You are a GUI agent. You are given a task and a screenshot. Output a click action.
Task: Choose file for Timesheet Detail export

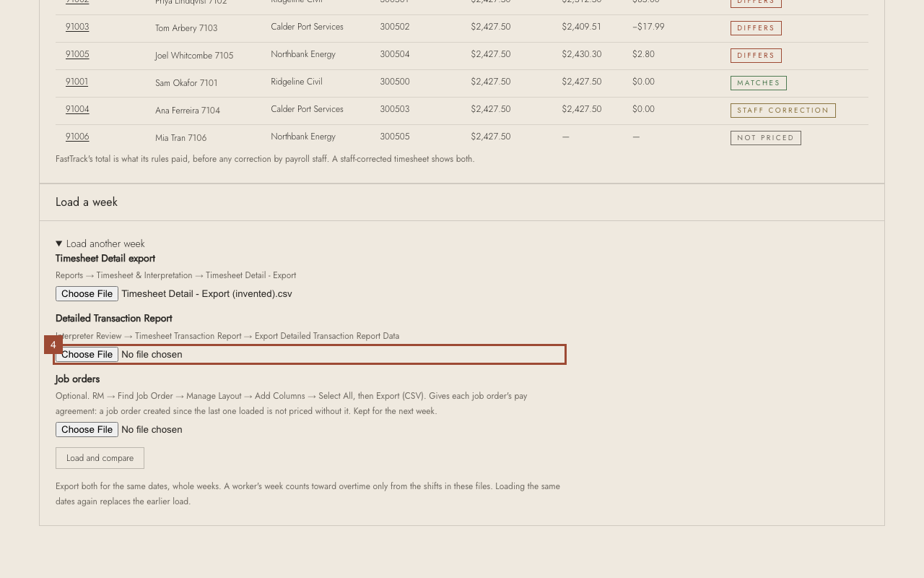click(87, 294)
